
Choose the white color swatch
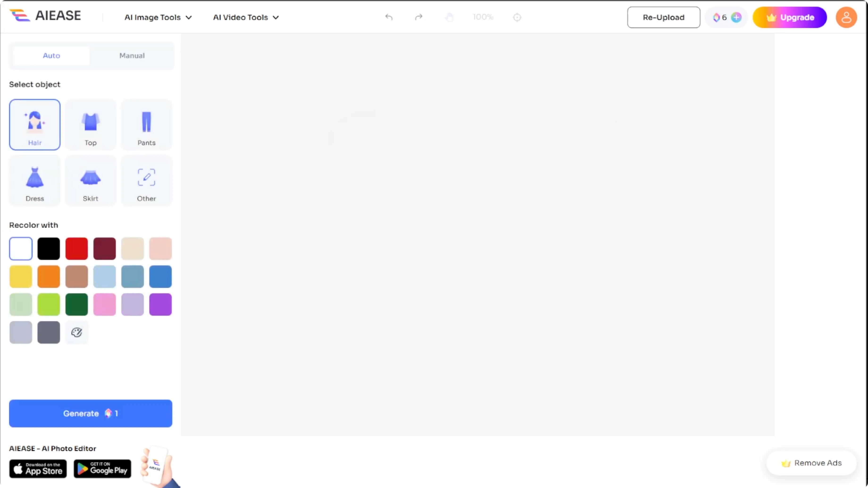21,248
